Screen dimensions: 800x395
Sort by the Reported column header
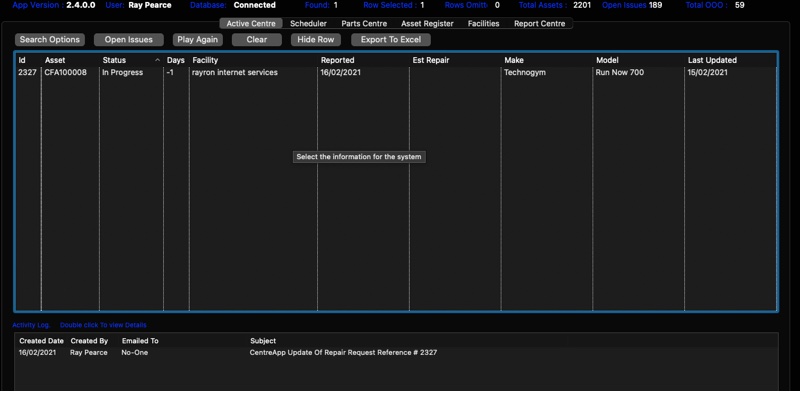tap(337, 60)
